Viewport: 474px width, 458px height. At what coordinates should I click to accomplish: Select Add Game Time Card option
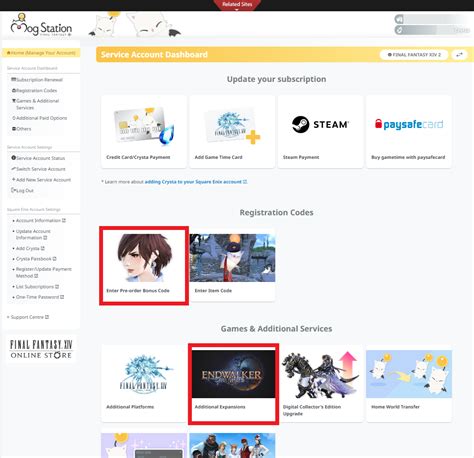point(232,132)
